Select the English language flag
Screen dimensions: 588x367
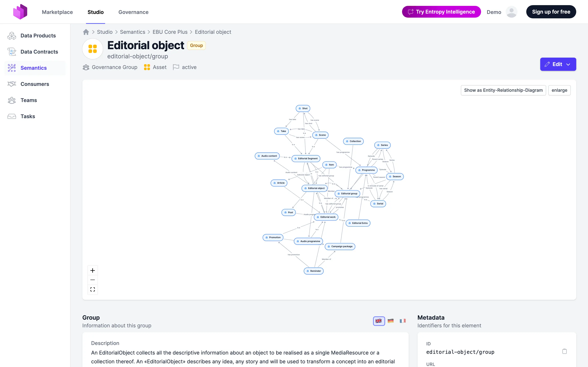pos(379,321)
